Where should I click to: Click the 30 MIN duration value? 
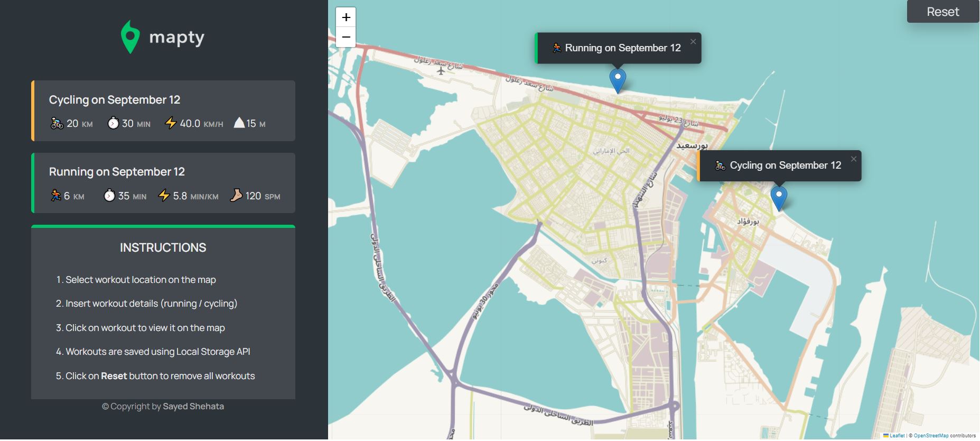(136, 124)
